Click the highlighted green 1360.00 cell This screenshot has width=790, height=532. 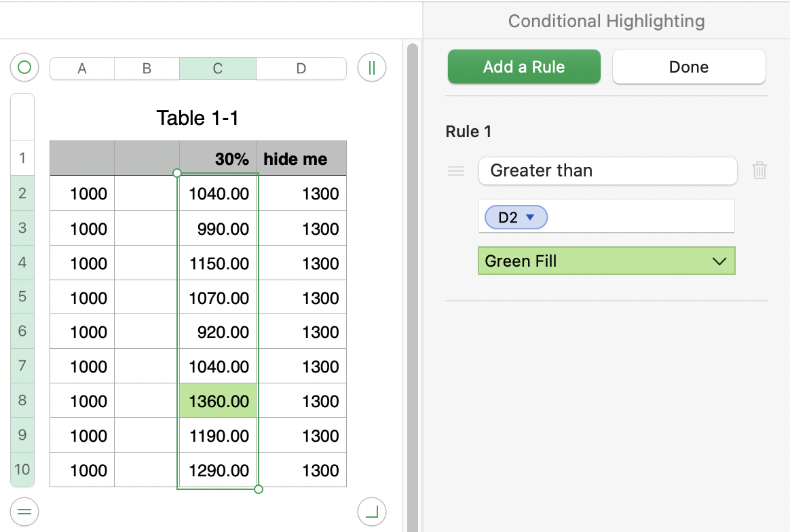tap(218, 401)
